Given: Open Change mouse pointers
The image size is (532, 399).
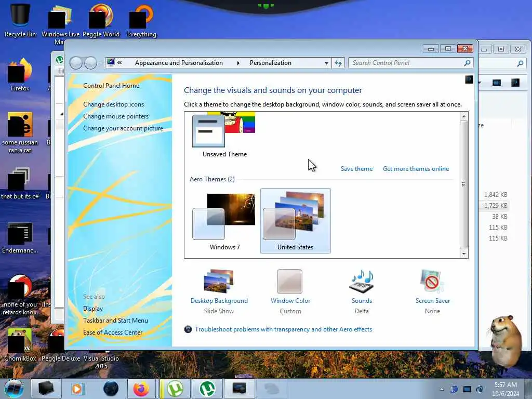Looking at the screenshot, I should [116, 116].
